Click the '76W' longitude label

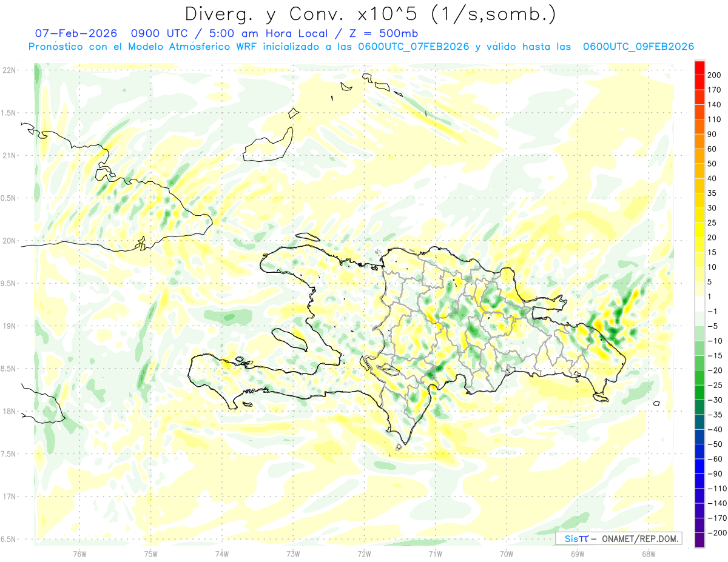tap(79, 553)
